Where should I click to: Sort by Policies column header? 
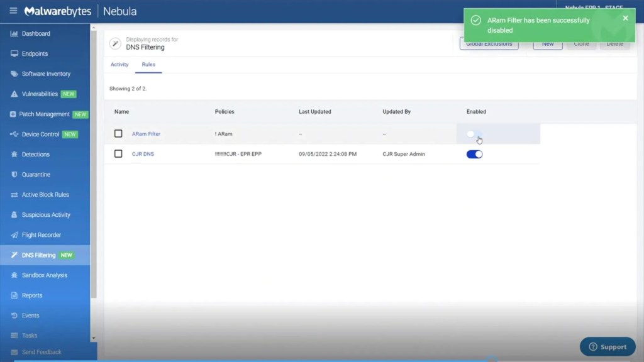(x=225, y=112)
